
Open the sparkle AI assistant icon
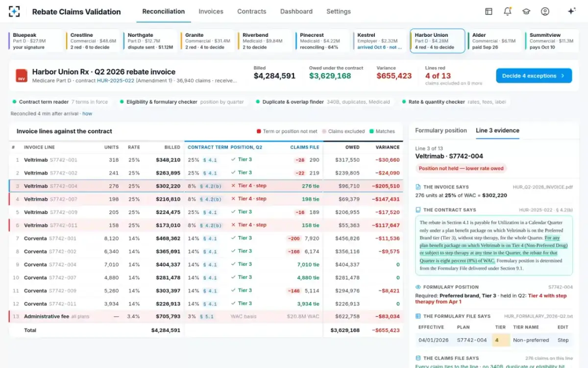coord(571,11)
